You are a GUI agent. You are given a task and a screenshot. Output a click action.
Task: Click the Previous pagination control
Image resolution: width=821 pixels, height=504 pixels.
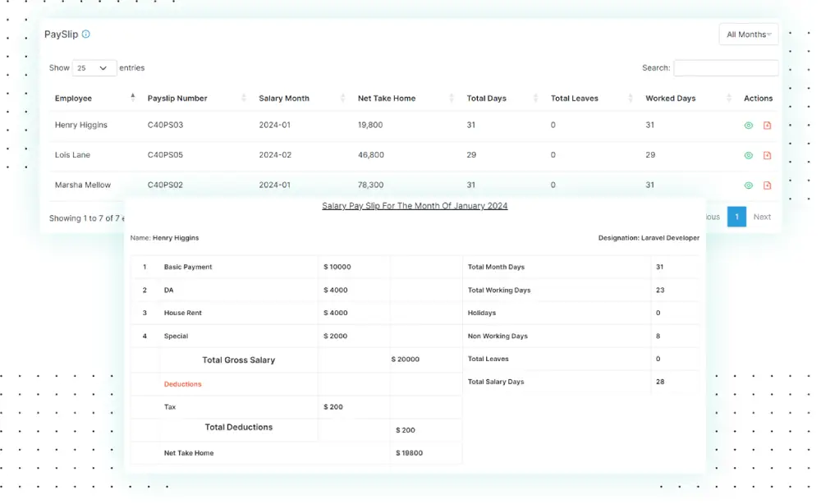coord(710,217)
